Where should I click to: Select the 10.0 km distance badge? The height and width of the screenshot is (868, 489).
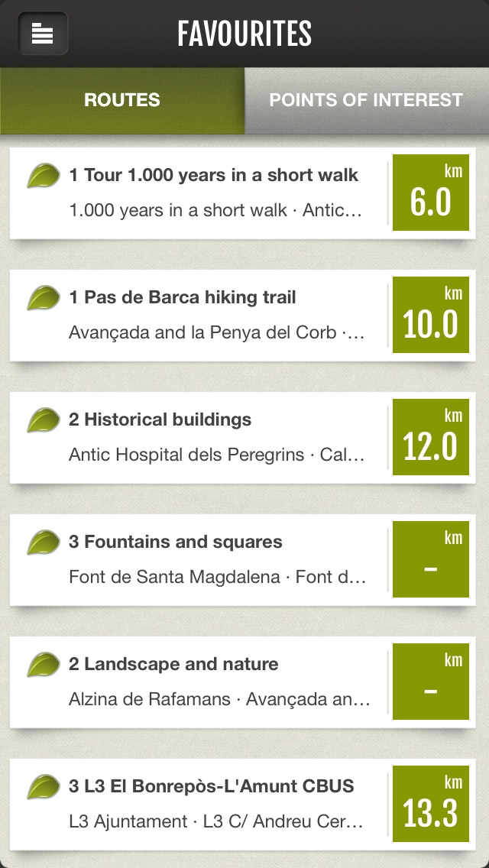[431, 315]
